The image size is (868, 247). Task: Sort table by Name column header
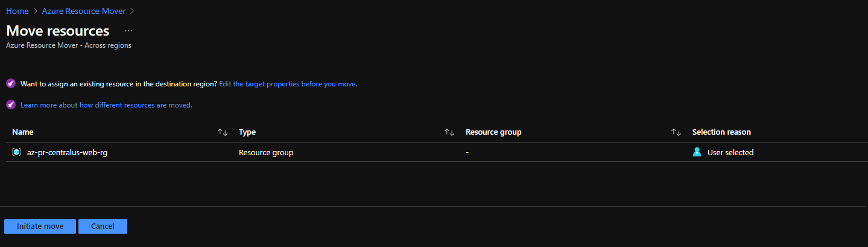click(23, 132)
